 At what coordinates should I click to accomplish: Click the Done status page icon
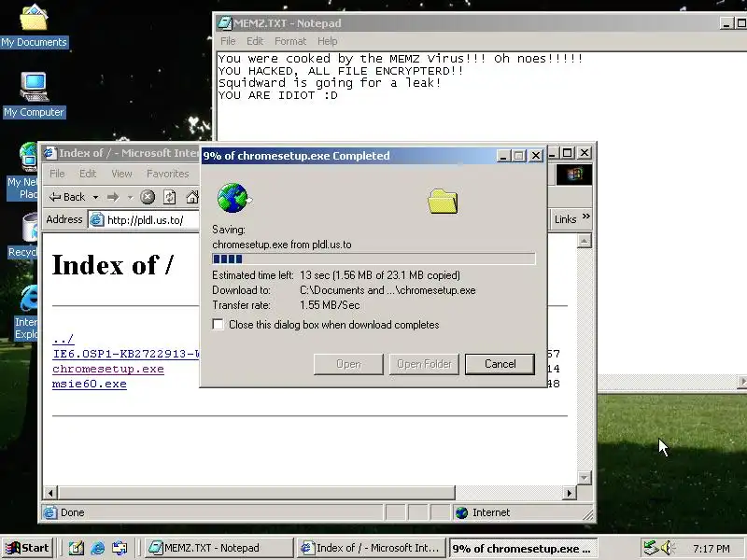49,512
